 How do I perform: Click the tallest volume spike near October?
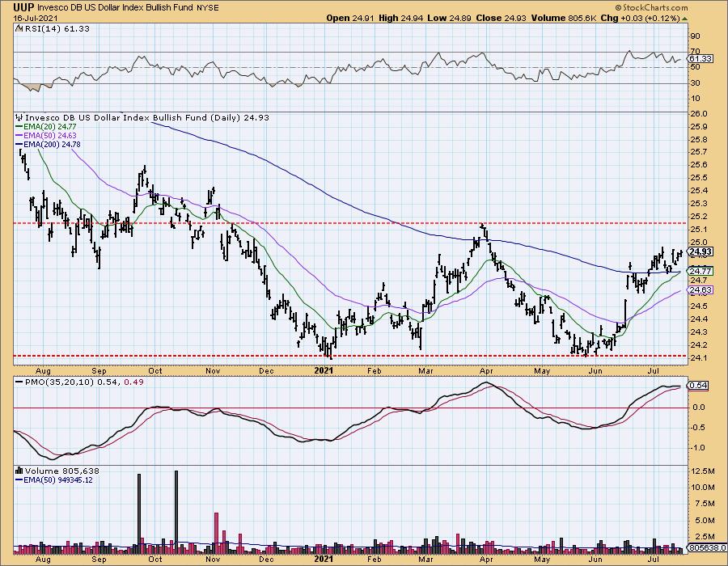tap(176, 512)
